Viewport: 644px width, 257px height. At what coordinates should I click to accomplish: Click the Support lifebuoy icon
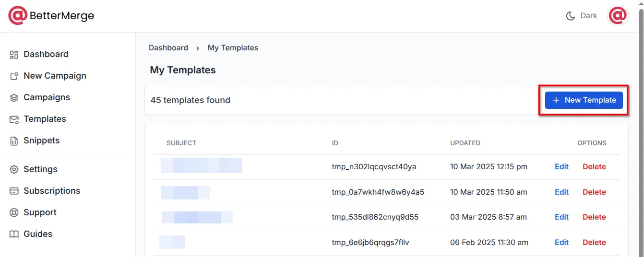pos(14,213)
